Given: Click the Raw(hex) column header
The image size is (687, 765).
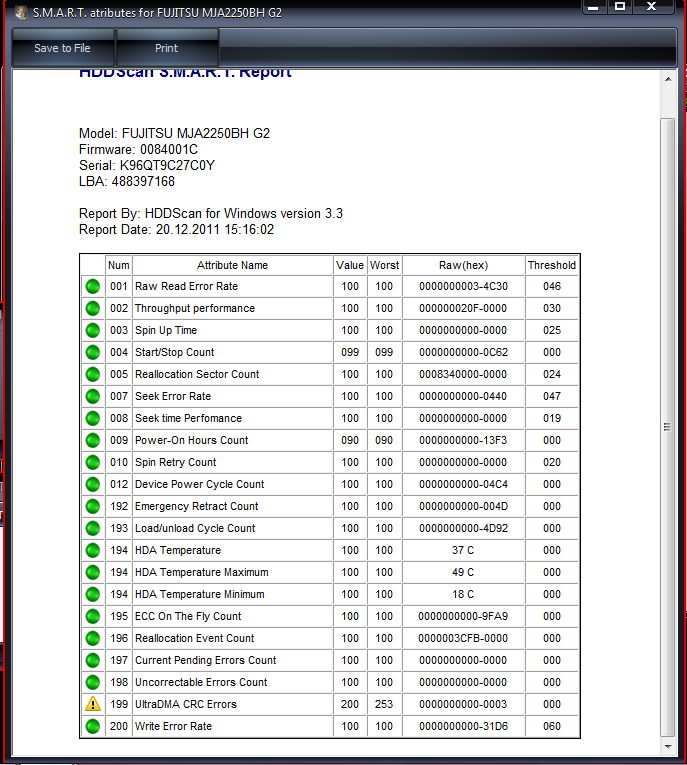Looking at the screenshot, I should [463, 265].
